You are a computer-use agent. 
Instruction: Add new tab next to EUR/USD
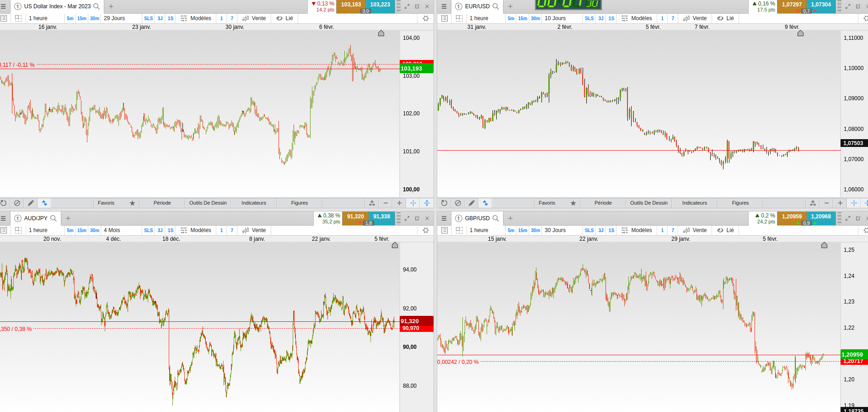coord(510,6)
